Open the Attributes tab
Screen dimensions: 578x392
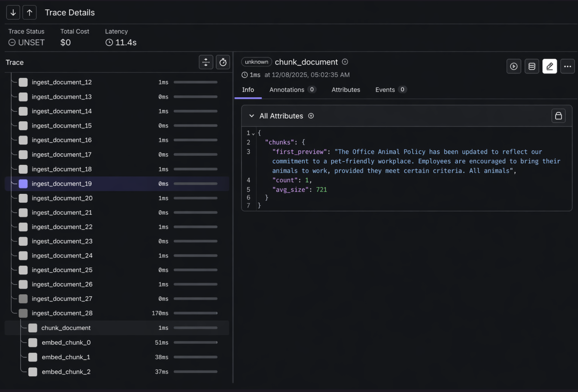346,90
